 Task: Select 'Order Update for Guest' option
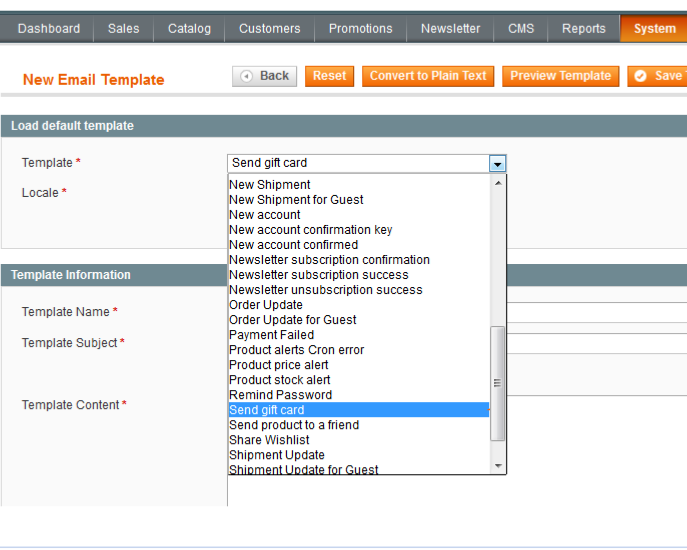(x=292, y=320)
